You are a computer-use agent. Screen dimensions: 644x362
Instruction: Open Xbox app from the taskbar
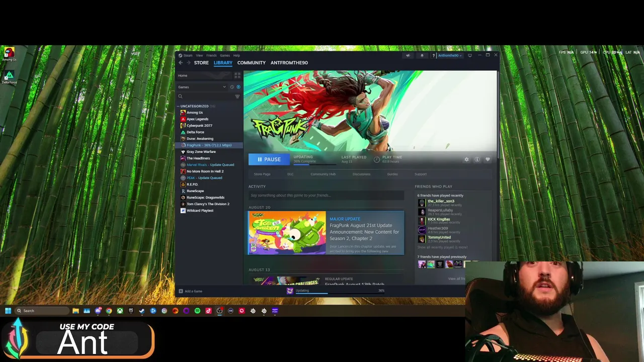tap(120, 311)
